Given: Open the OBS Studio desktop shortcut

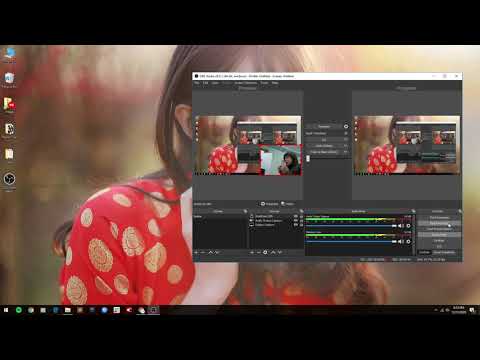Looking at the screenshot, I should click(9, 182).
